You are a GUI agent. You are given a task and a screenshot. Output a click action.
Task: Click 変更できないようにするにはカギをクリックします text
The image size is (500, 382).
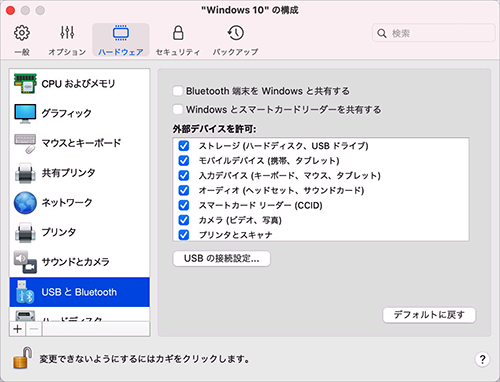tap(144, 359)
